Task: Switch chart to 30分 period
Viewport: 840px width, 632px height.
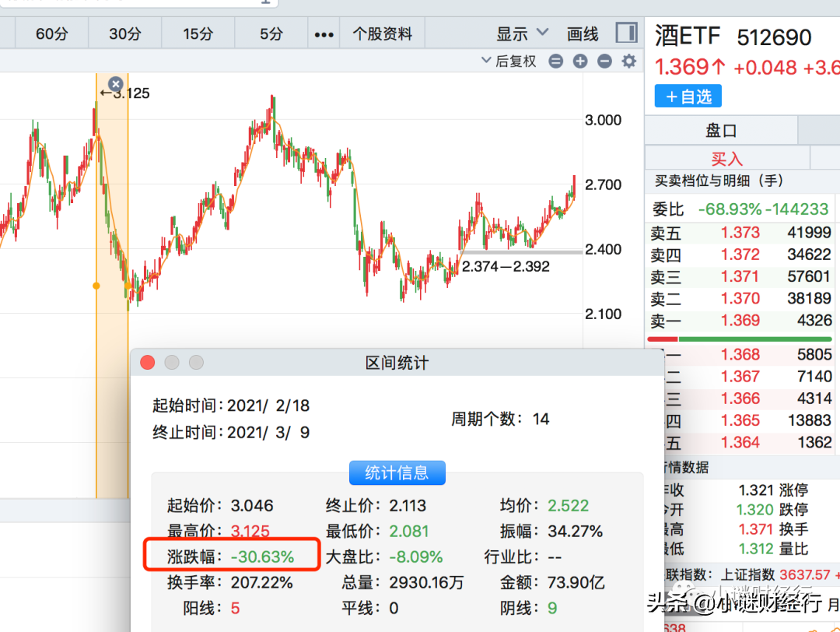Action: click(x=124, y=33)
